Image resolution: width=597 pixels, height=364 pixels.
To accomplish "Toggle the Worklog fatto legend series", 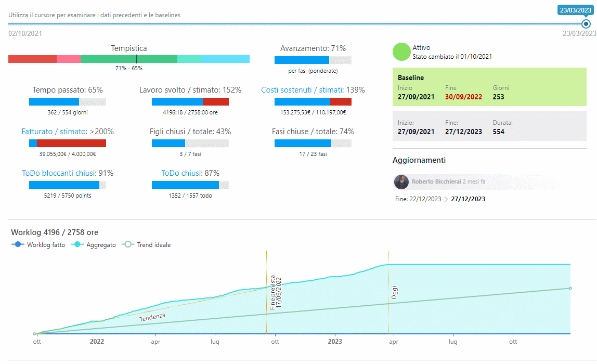I will (x=39, y=245).
